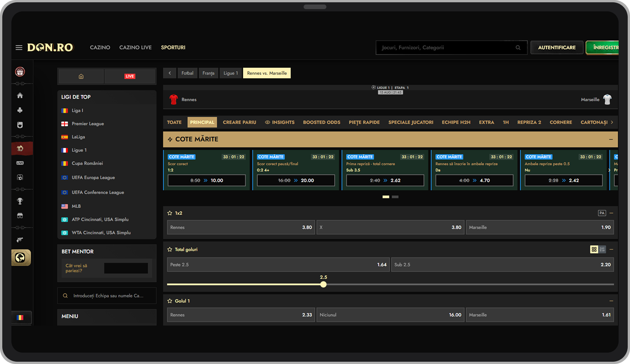
Task: Select first carousel page indicator
Action: (x=386, y=197)
